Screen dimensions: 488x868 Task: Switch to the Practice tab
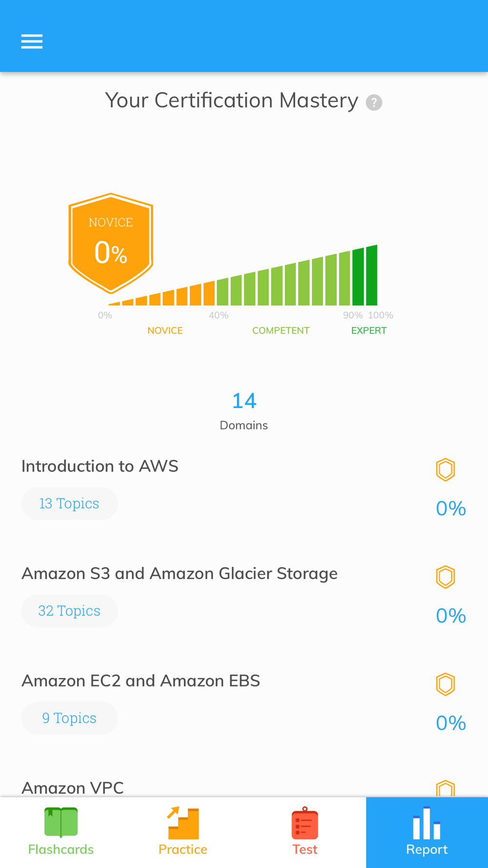coord(183,832)
